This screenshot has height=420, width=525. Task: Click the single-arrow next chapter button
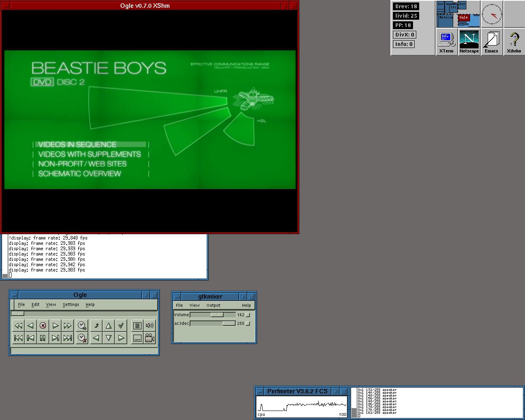(55, 338)
